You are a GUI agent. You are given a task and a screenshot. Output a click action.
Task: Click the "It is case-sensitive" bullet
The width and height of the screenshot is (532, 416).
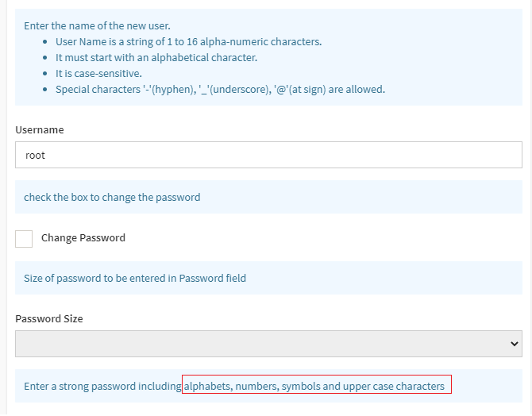[98, 73]
